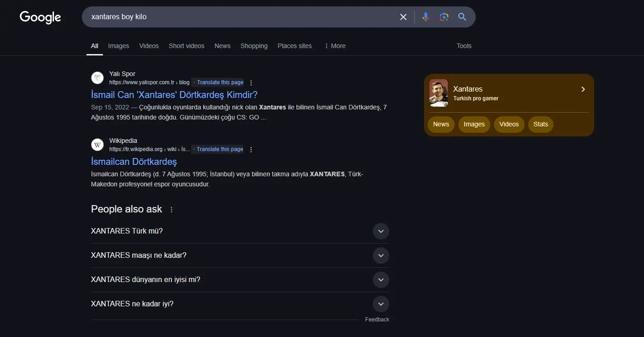Switch to the Shopping tab
644x337 pixels.
click(254, 46)
